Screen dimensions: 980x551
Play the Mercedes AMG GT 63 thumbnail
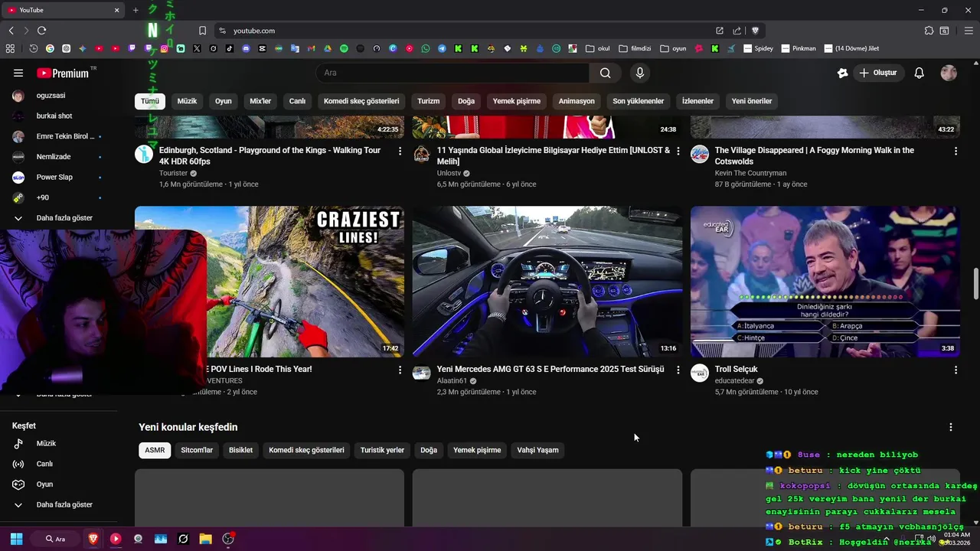(547, 282)
